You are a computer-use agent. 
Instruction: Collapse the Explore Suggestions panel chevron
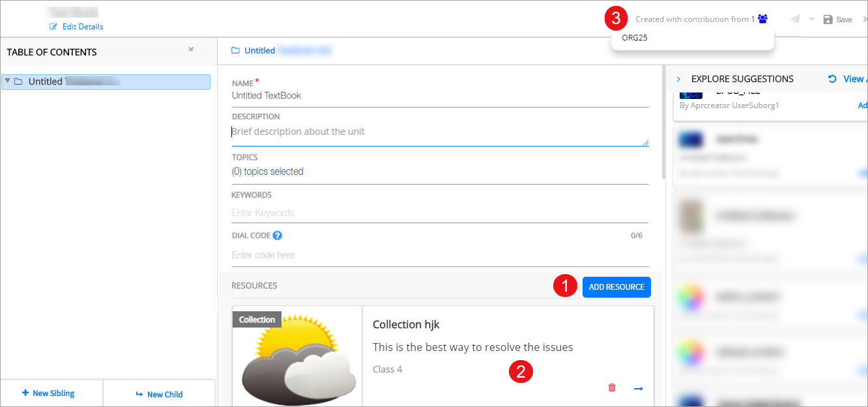[678, 79]
